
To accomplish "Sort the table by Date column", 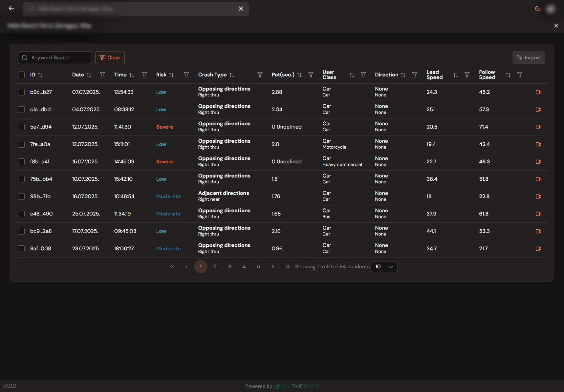I will [x=89, y=75].
